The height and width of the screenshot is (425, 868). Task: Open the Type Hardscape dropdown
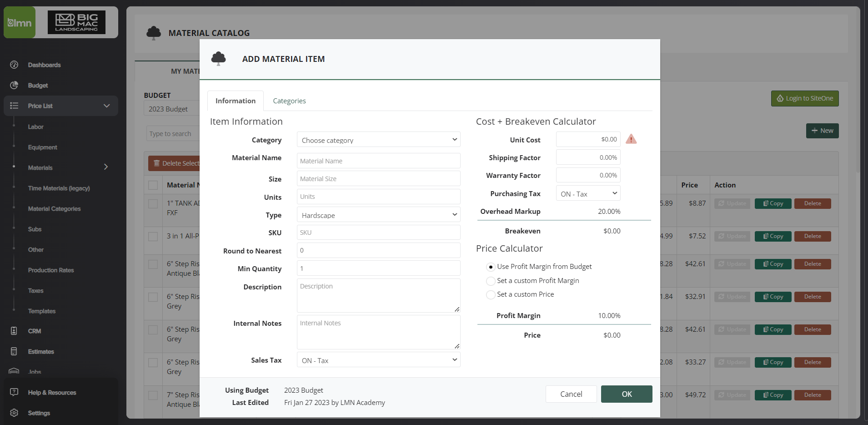point(378,215)
